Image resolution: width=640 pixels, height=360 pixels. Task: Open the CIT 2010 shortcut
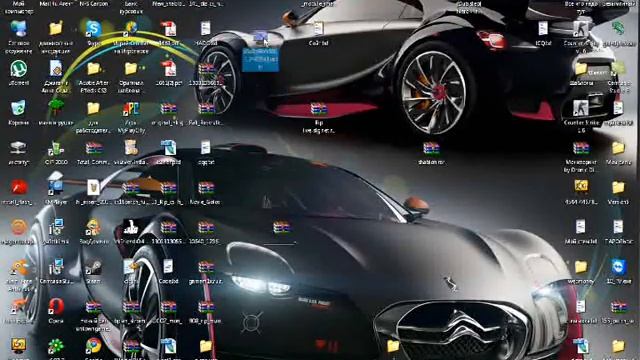click(56, 148)
